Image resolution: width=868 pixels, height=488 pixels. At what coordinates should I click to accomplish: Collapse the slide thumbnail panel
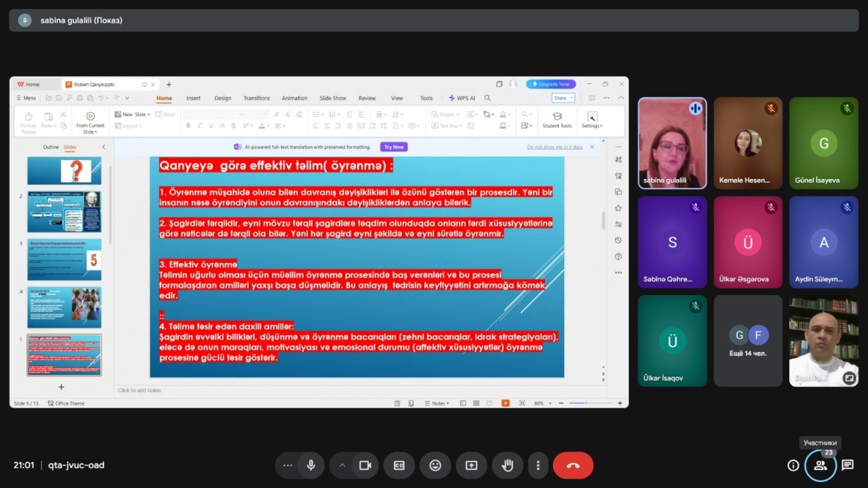[103, 147]
